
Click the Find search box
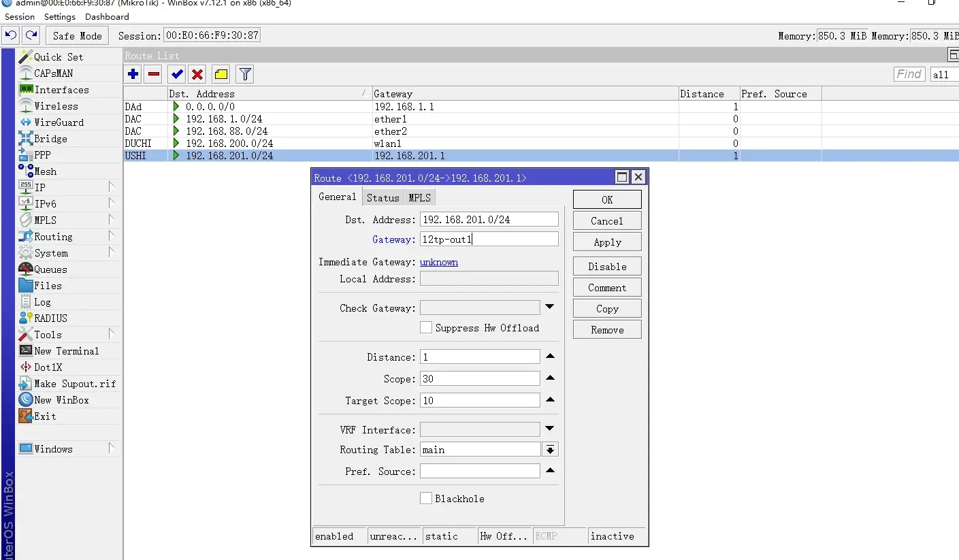[909, 74]
